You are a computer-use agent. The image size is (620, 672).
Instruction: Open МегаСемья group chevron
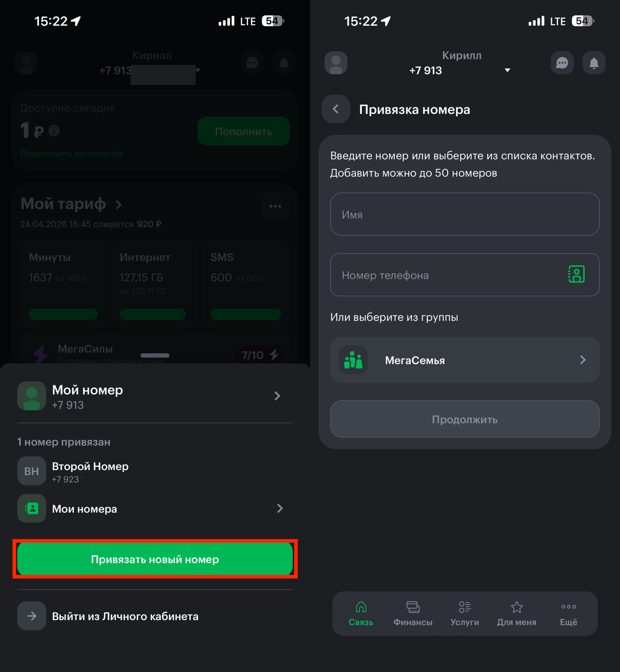pos(583,360)
